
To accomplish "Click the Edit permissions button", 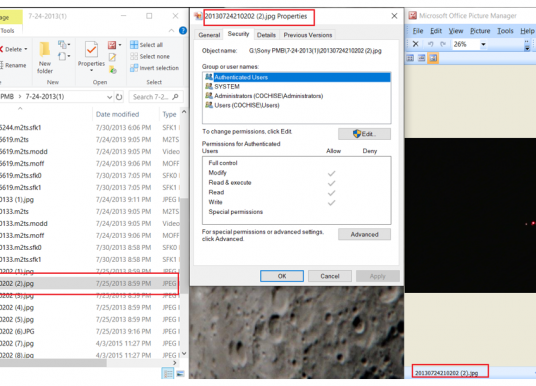I will click(364, 134).
